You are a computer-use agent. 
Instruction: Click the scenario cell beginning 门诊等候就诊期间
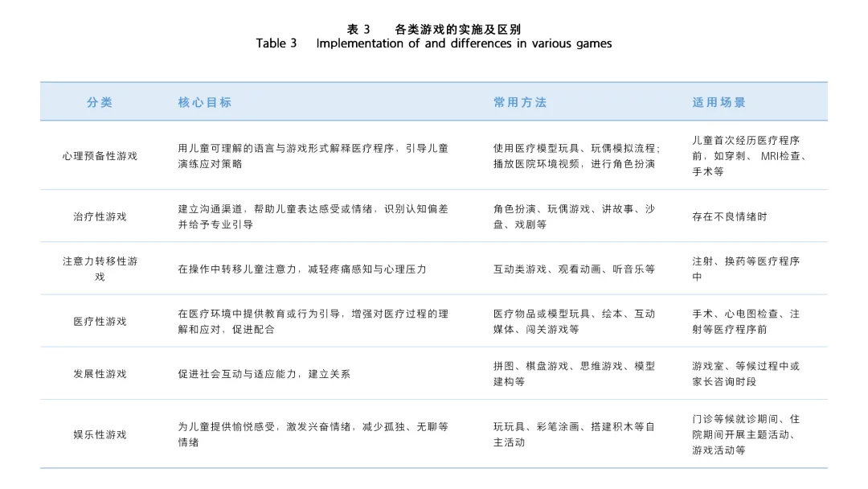click(x=746, y=435)
